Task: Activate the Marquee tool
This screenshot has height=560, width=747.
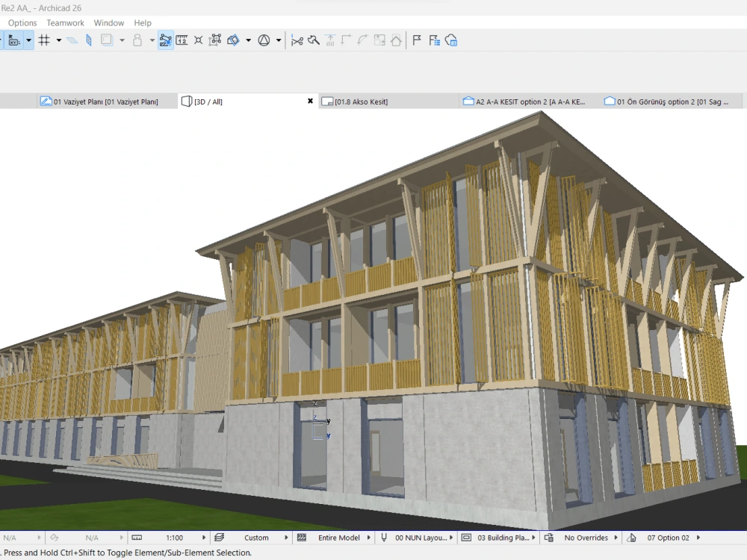Action: [x=107, y=40]
